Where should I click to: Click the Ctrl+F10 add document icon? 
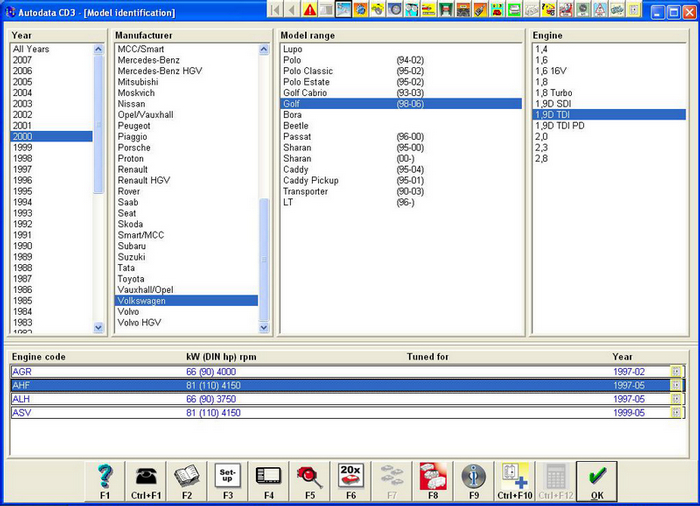(x=515, y=474)
